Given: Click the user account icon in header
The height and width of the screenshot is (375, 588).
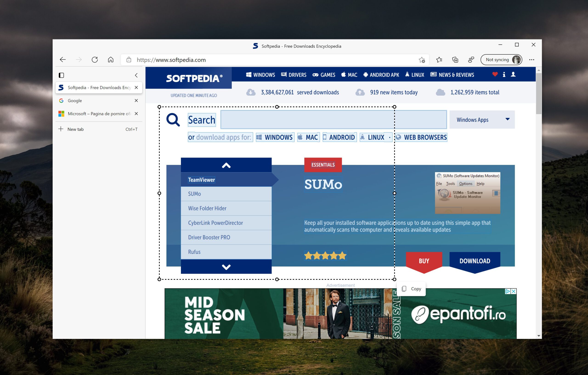Looking at the screenshot, I should click(x=513, y=74).
